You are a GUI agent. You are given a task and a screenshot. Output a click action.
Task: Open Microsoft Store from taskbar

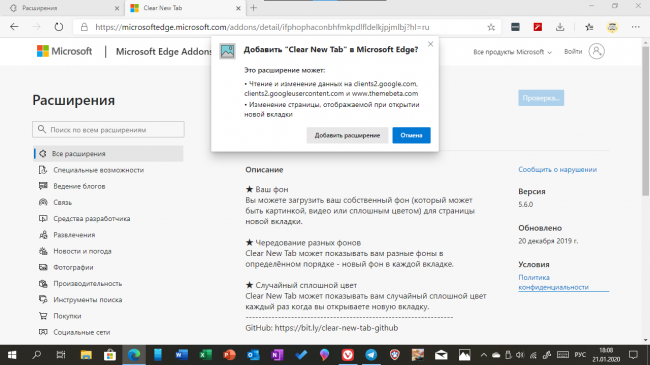[x=110, y=355]
